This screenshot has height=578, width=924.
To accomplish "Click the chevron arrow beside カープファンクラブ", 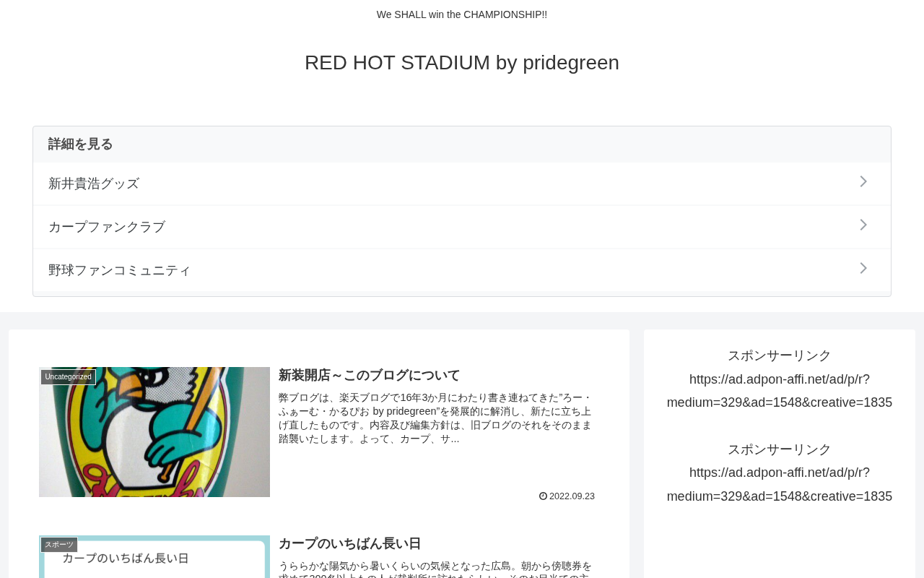I will pos(863,225).
